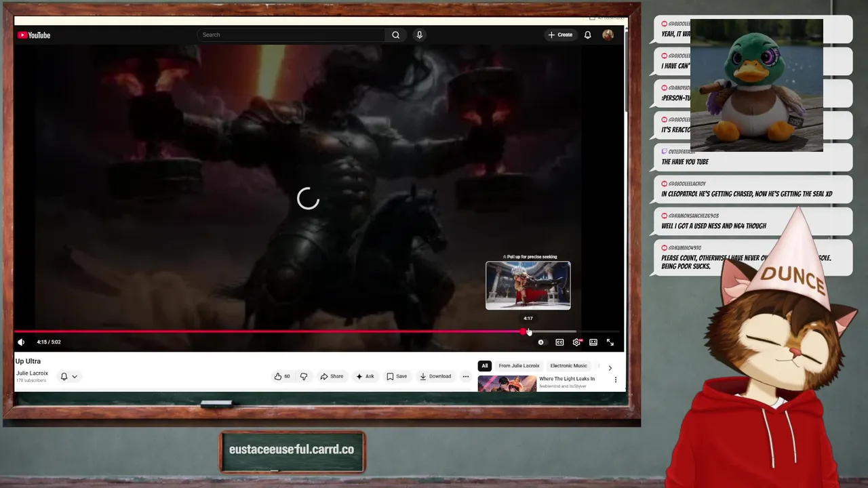Click the search magnifier button
Viewport: 868px width, 488px height.
coord(395,35)
